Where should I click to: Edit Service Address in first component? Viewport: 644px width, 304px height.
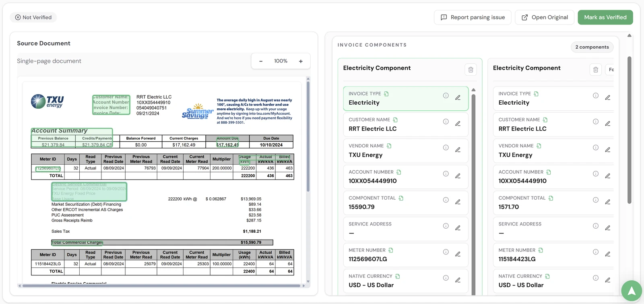click(458, 228)
